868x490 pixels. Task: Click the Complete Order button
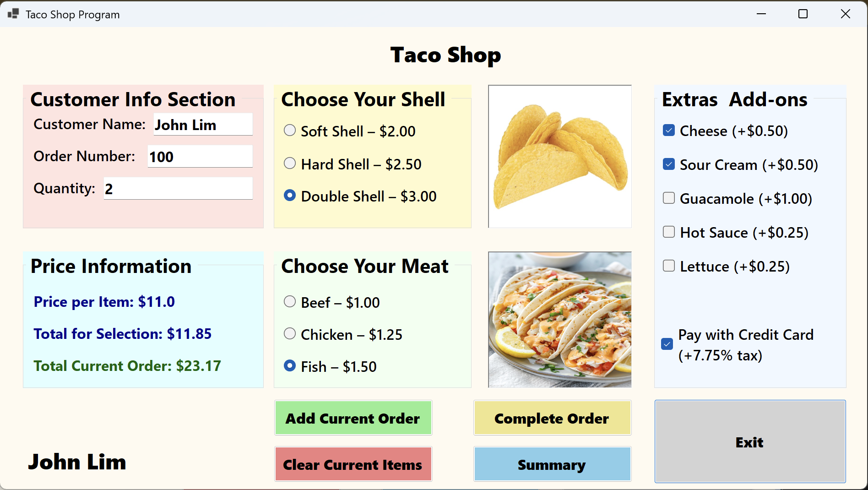(552, 418)
